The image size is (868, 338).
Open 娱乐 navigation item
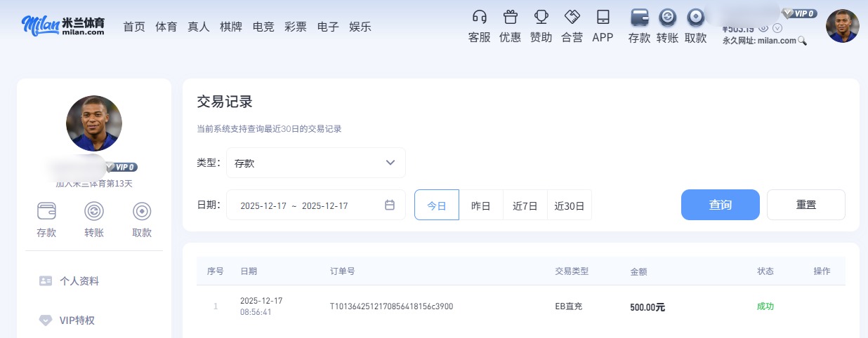pos(360,27)
